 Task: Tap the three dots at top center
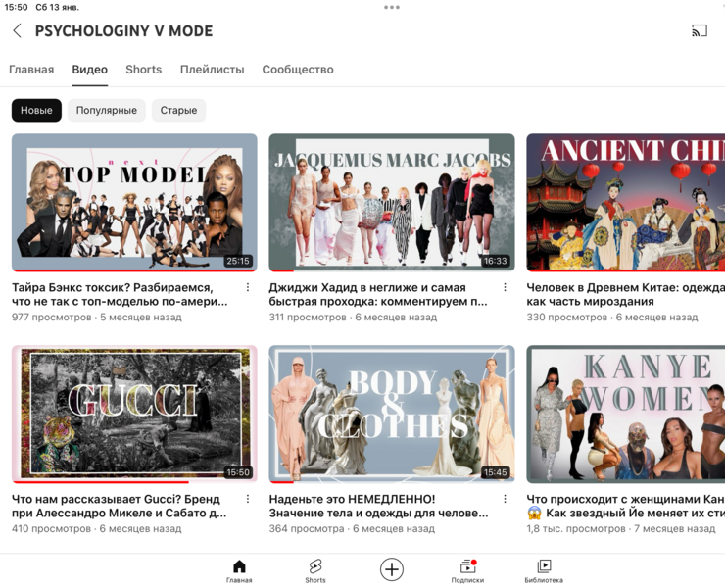coord(392,7)
